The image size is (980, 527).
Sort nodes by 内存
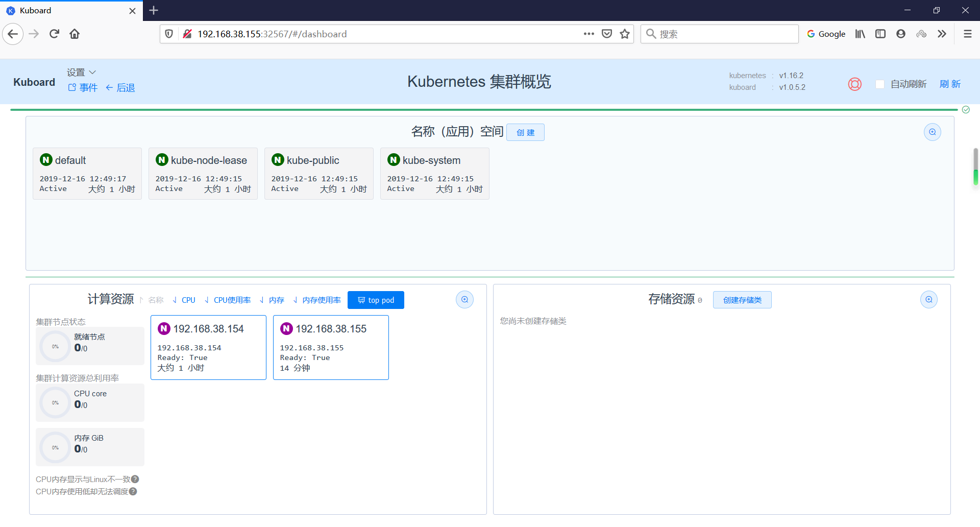pos(272,300)
